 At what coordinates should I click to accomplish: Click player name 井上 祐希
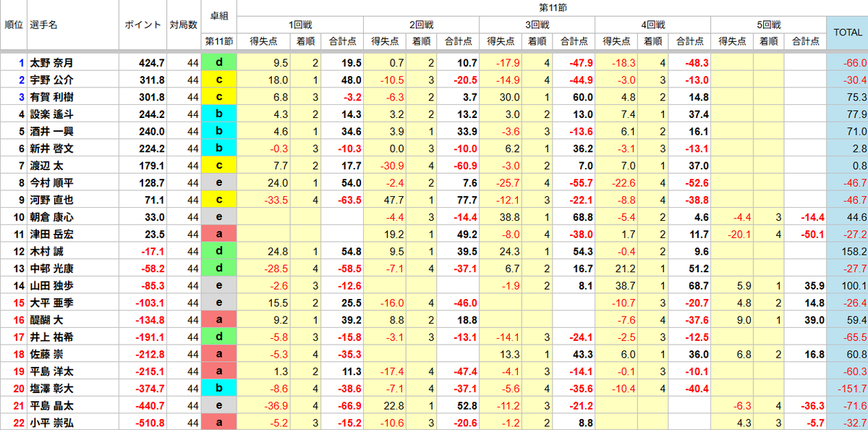(51, 337)
